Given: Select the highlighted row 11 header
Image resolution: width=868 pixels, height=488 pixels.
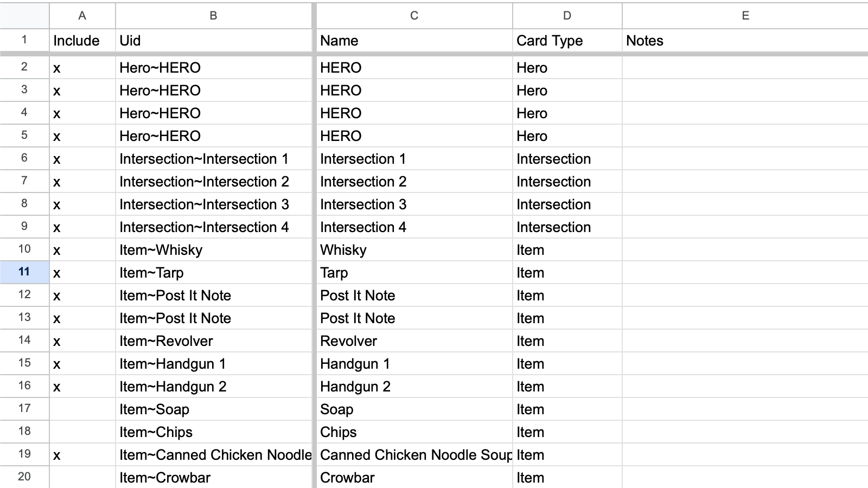Looking at the screenshot, I should point(24,272).
